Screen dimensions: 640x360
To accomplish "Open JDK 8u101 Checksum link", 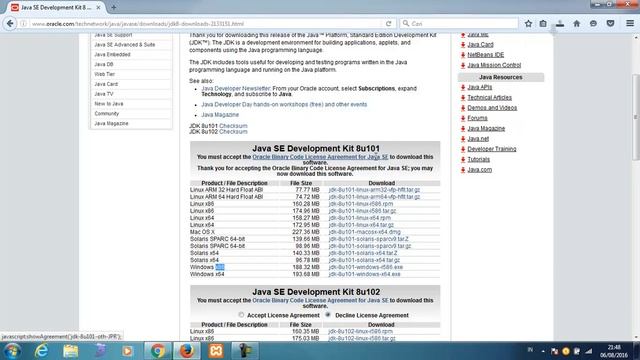I will click(x=233, y=126).
